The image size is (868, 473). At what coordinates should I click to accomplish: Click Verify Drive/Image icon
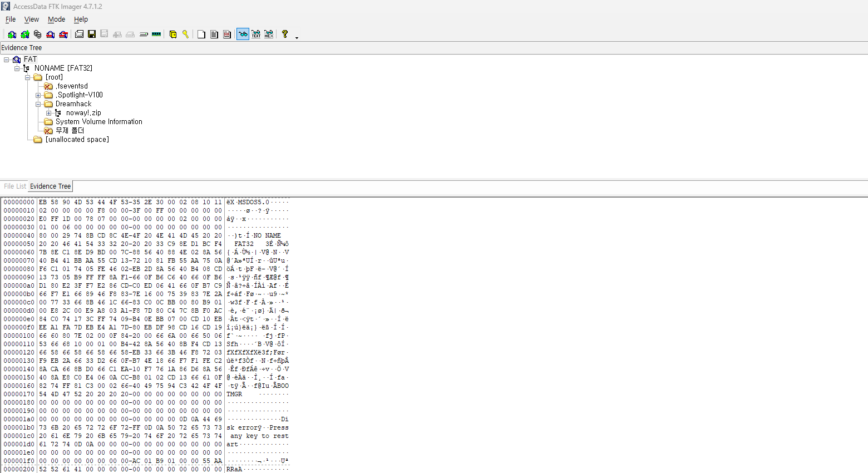(144, 35)
